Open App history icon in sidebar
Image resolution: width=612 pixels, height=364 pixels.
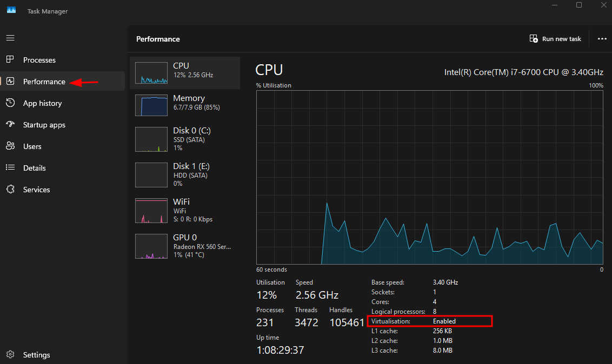[x=10, y=103]
